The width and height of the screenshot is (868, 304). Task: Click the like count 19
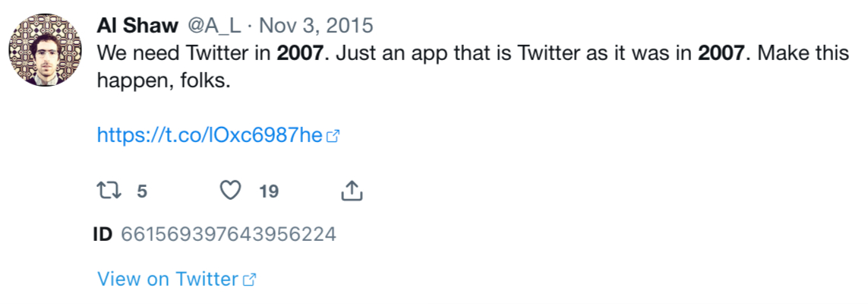point(269,192)
